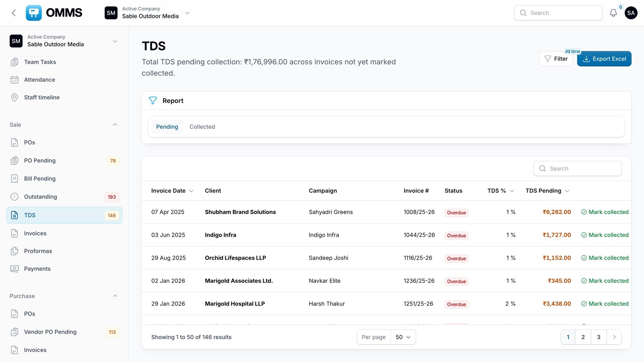The image size is (644, 362).
Task: Open Proformas in sidebar
Action: point(64,251)
